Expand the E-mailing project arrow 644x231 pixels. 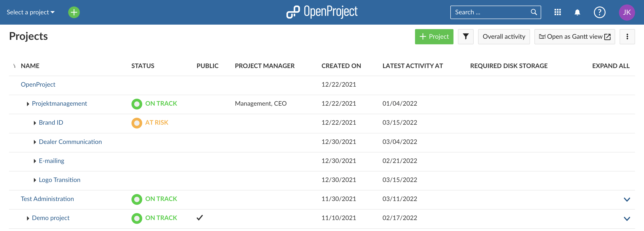point(35,161)
